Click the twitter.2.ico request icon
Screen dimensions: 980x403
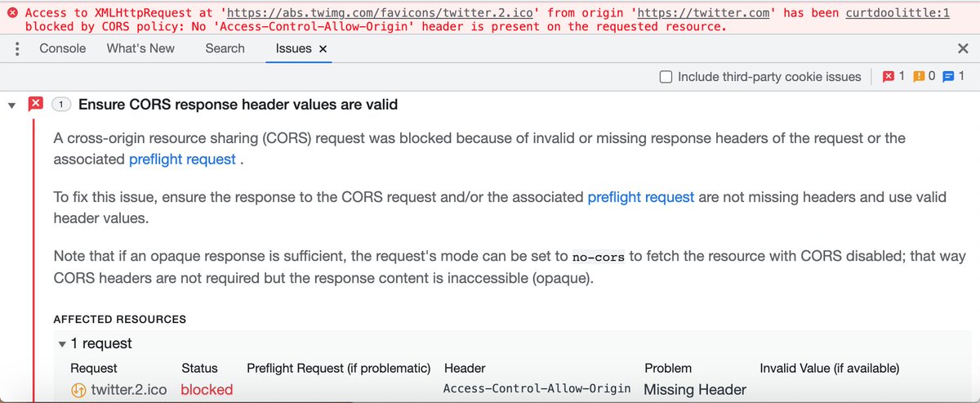[x=78, y=390]
